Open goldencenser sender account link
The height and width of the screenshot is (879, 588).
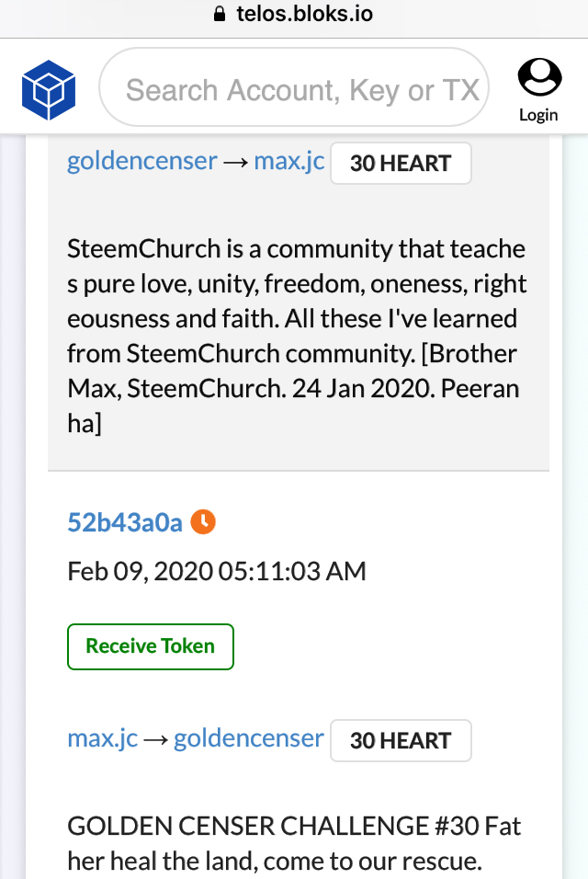tap(142, 162)
